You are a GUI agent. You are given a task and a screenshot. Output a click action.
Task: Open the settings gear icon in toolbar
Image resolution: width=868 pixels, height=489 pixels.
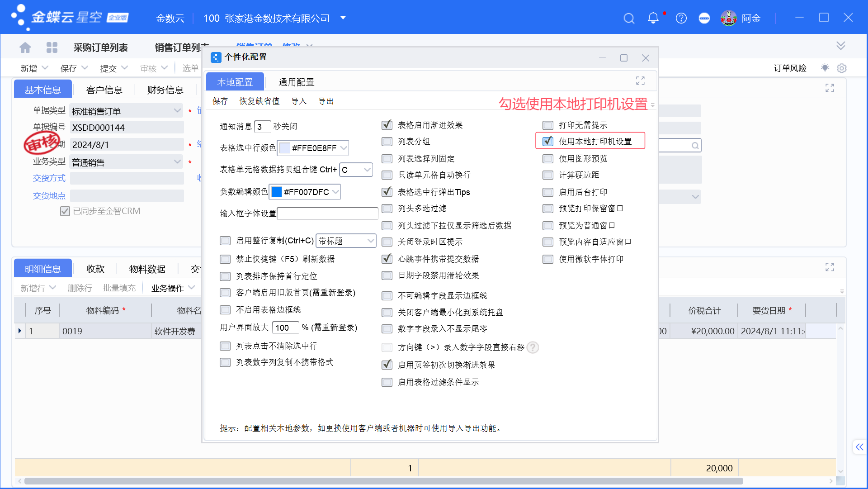(841, 68)
